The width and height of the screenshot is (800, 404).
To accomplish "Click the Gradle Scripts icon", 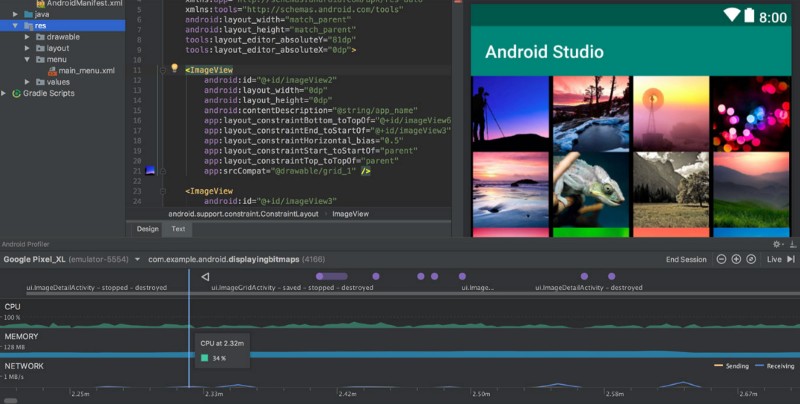I will (16, 93).
